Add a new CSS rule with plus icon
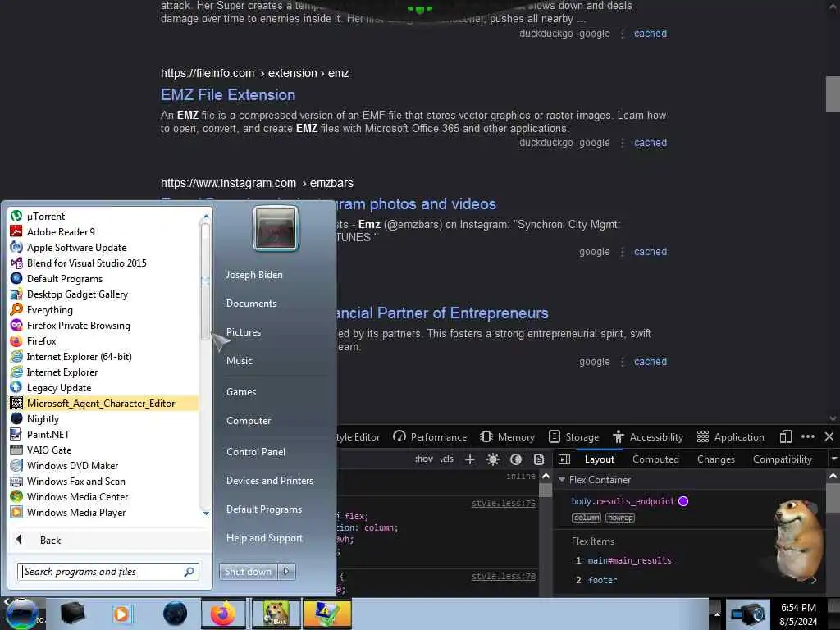 470,459
